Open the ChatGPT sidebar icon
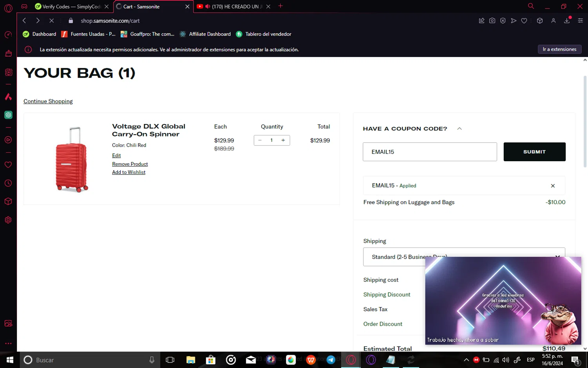588x368 pixels. 8,115
